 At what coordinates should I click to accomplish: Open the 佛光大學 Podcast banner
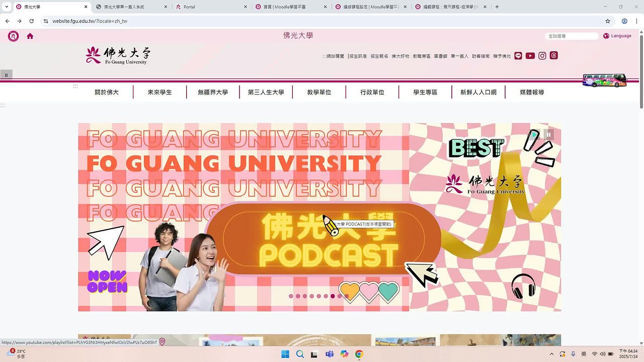[319, 217]
